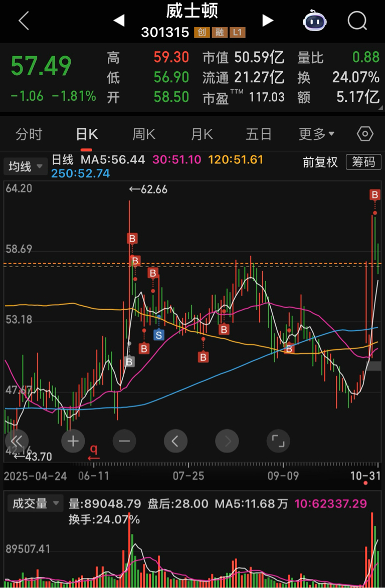The width and height of the screenshot is (385, 588).
Task: Tap pink 10:62337.29 volume MA
Action: (x=331, y=504)
